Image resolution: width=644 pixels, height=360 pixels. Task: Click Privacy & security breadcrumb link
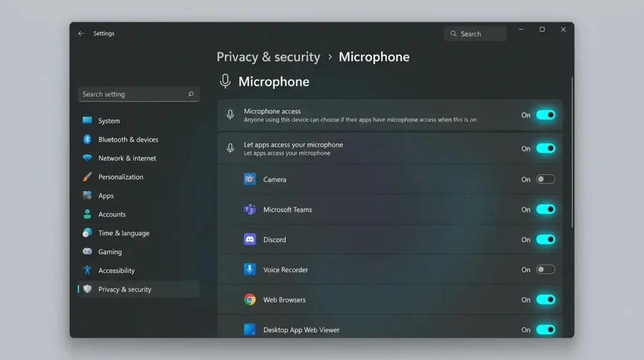coord(268,57)
